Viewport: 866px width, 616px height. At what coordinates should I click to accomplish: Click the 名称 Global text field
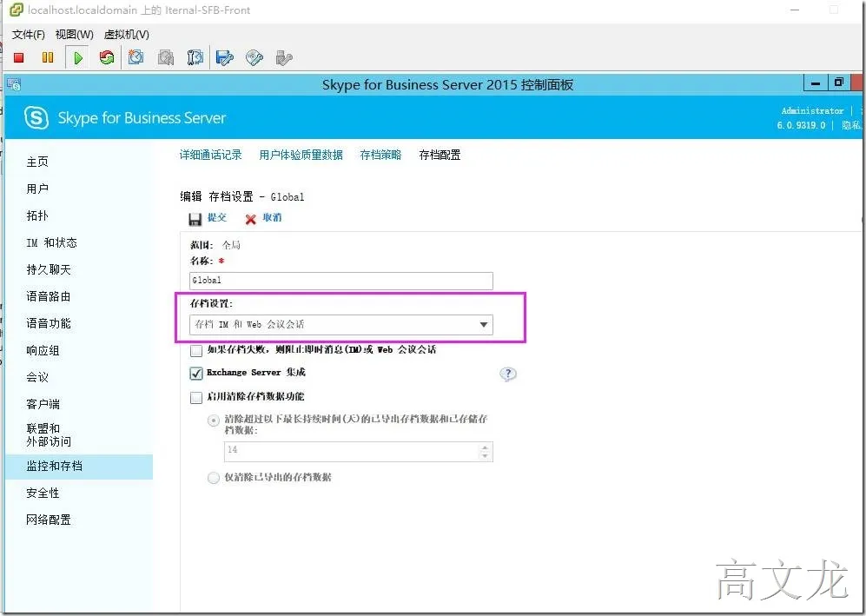point(340,281)
